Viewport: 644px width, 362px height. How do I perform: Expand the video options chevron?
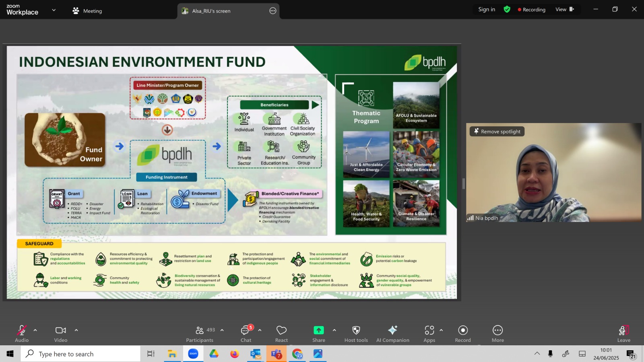76,330
